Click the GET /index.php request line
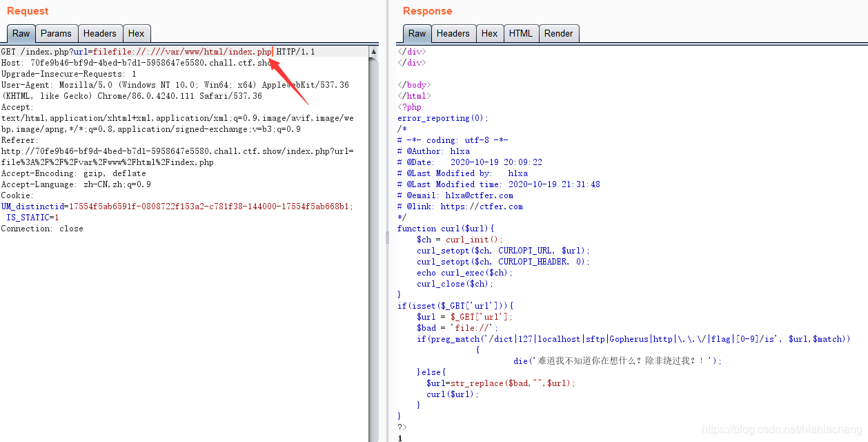Screen dimensions: 868x442 click(158, 52)
